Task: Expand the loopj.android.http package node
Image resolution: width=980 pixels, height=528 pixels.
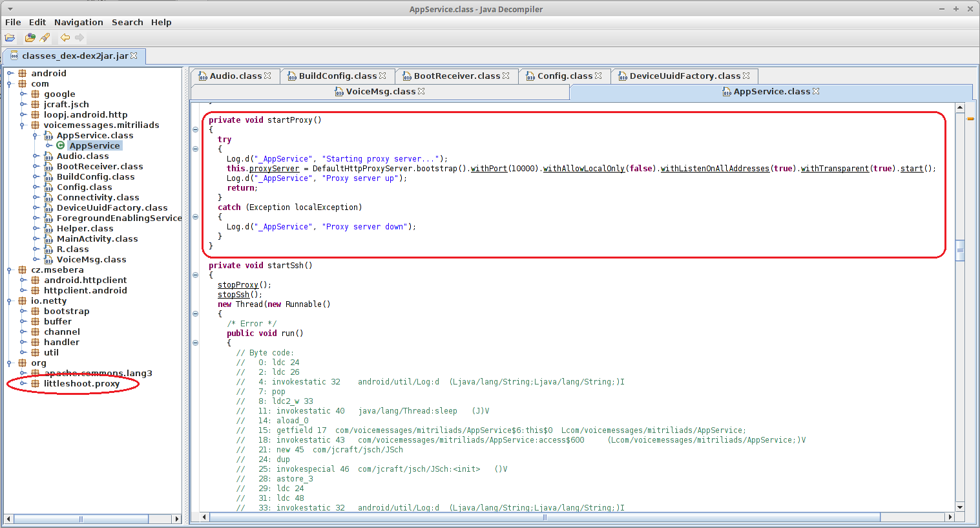Action: click(23, 114)
